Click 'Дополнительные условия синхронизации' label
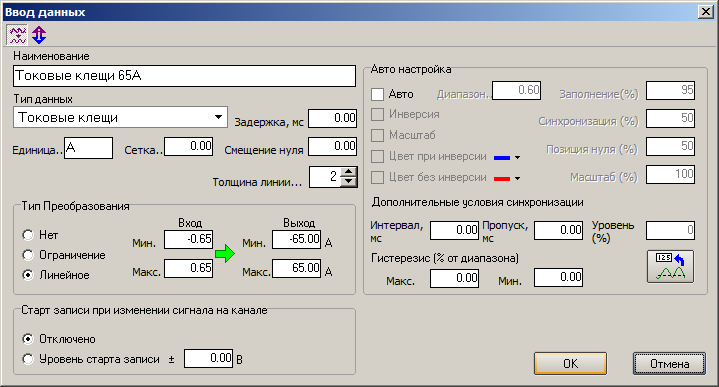719x387 pixels. 477,202
